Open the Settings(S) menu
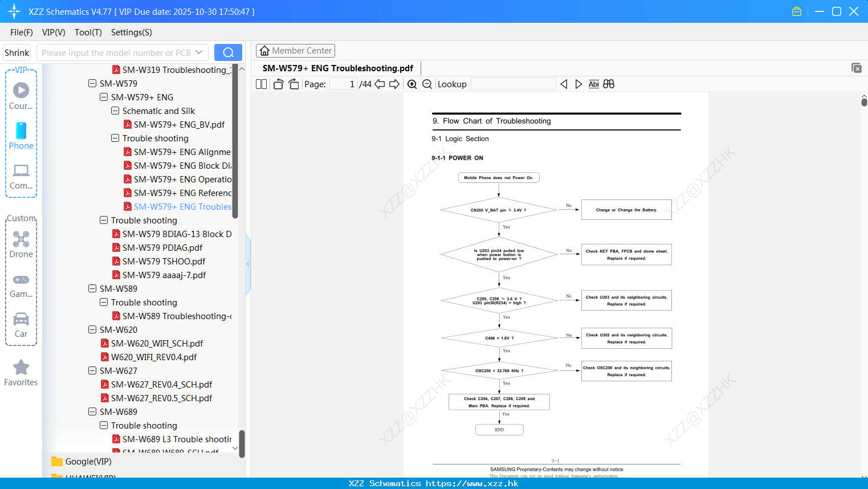868x489 pixels. pyautogui.click(x=132, y=32)
